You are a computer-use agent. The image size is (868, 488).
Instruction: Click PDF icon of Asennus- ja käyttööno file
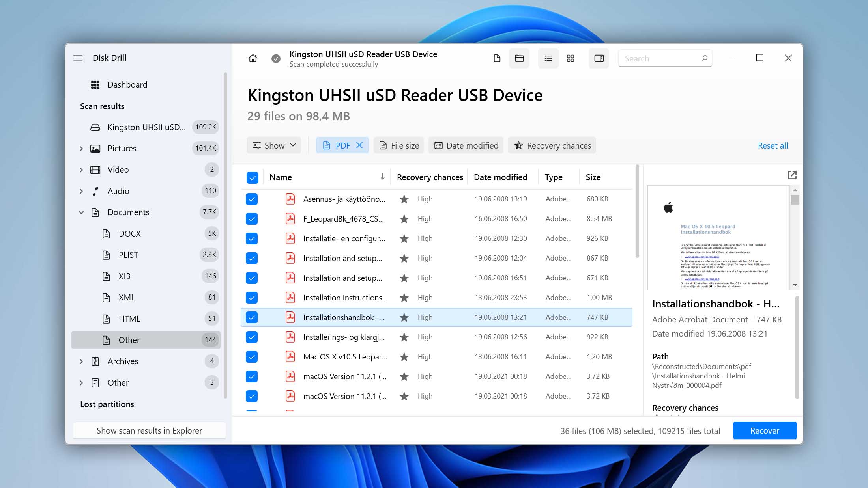[x=290, y=199]
